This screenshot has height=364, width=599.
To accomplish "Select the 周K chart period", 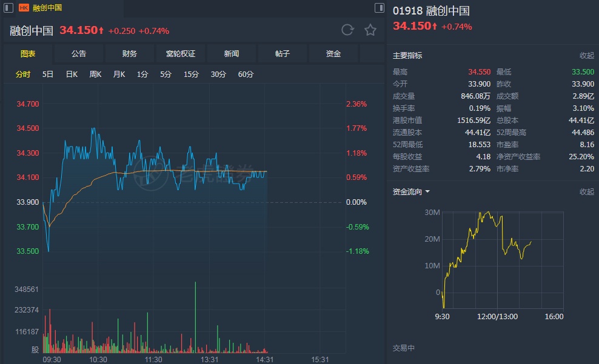I will pos(95,74).
